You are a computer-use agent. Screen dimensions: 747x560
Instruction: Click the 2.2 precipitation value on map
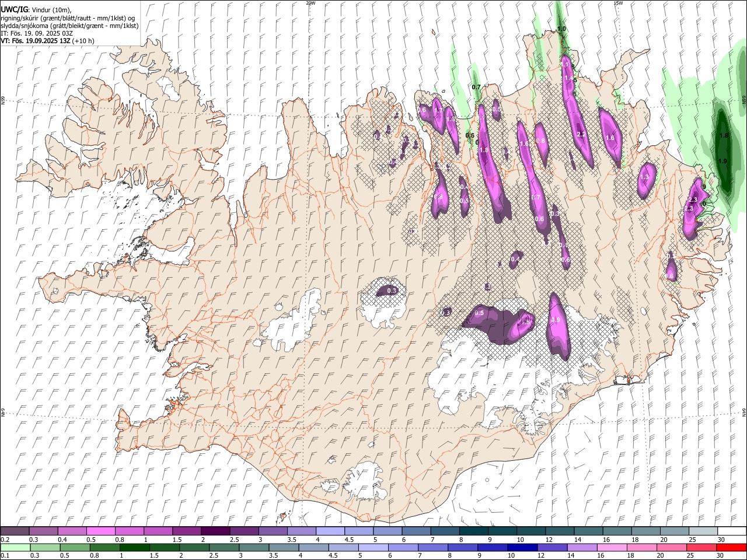pos(581,134)
